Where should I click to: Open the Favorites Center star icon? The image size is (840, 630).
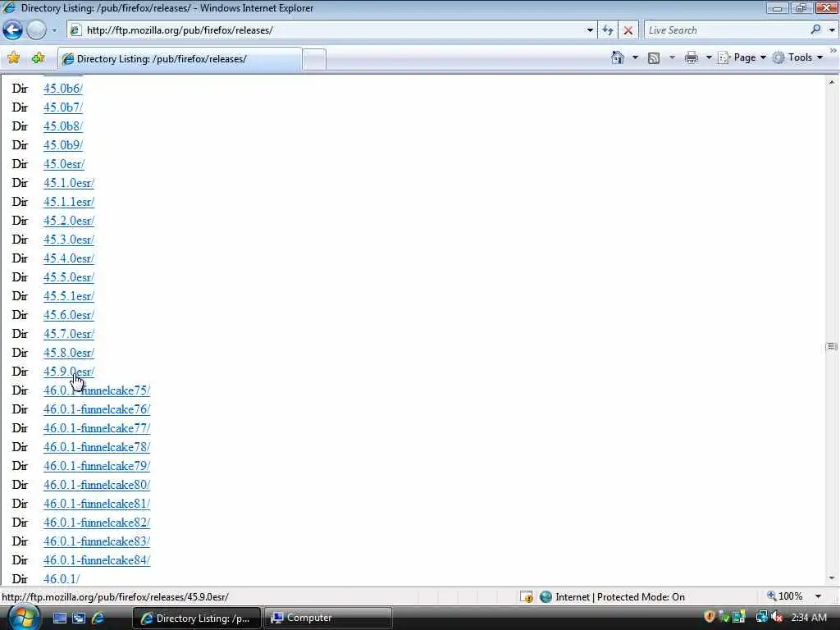[x=14, y=58]
